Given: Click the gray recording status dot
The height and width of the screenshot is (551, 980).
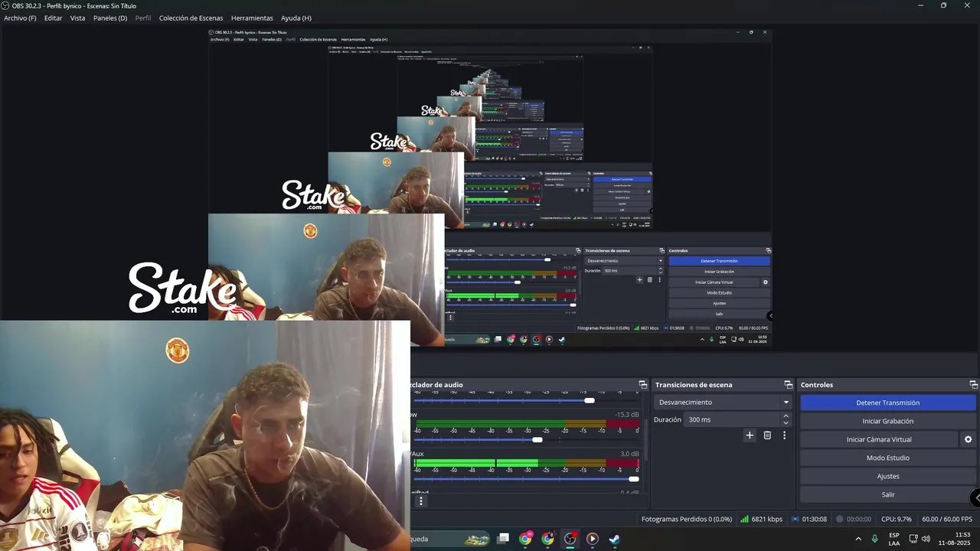Looking at the screenshot, I should (840, 519).
